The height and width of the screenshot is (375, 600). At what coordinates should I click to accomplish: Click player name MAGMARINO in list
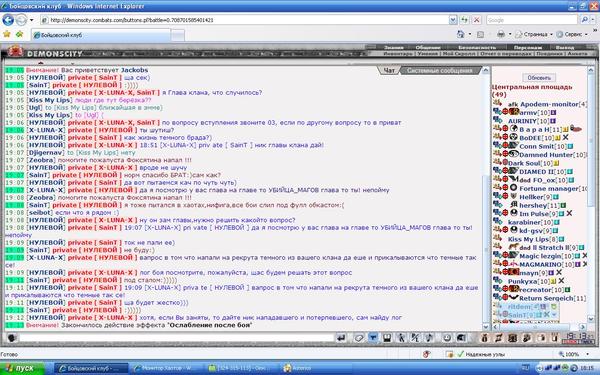click(540, 264)
